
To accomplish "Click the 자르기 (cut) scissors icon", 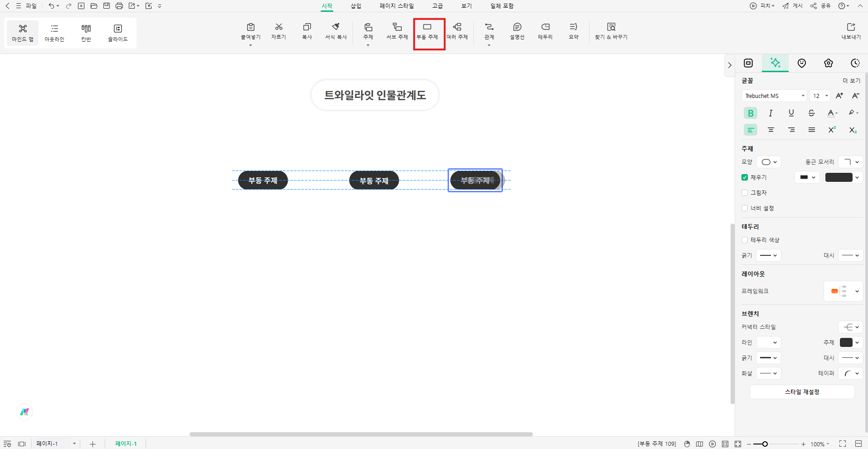I will point(279,27).
